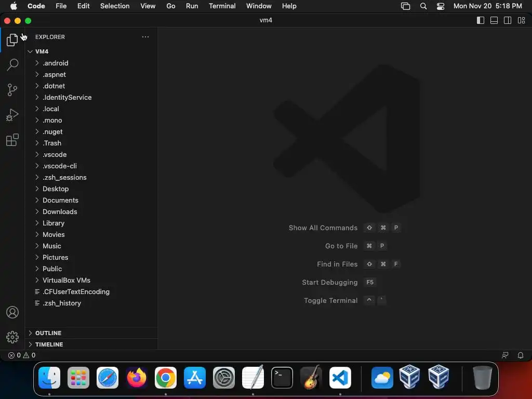
Task: Open Spotlight search in the menu bar
Action: tap(423, 6)
